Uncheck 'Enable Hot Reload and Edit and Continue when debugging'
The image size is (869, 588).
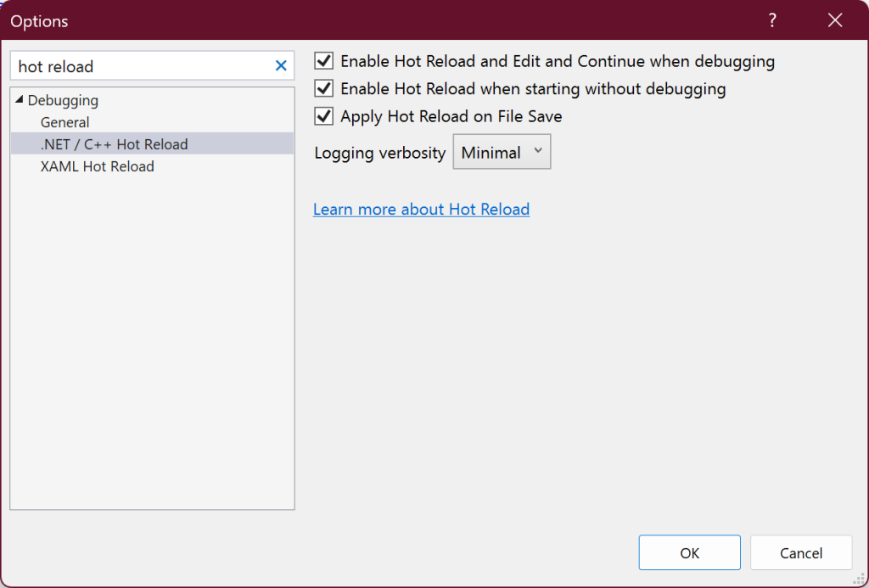[323, 60]
